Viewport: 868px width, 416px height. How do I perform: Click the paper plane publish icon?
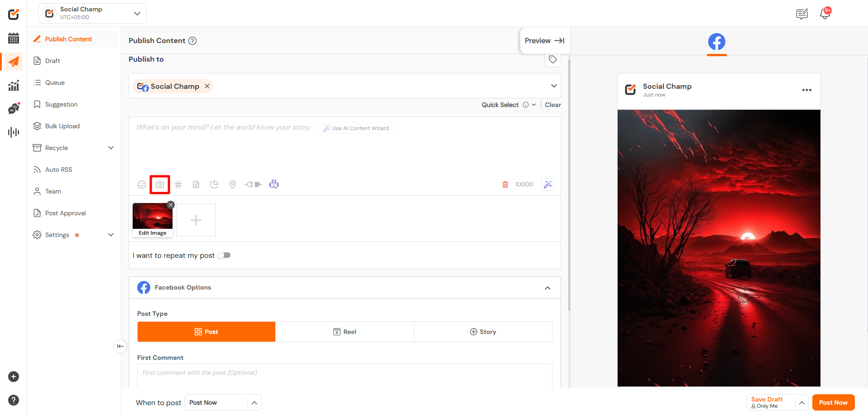click(x=14, y=62)
